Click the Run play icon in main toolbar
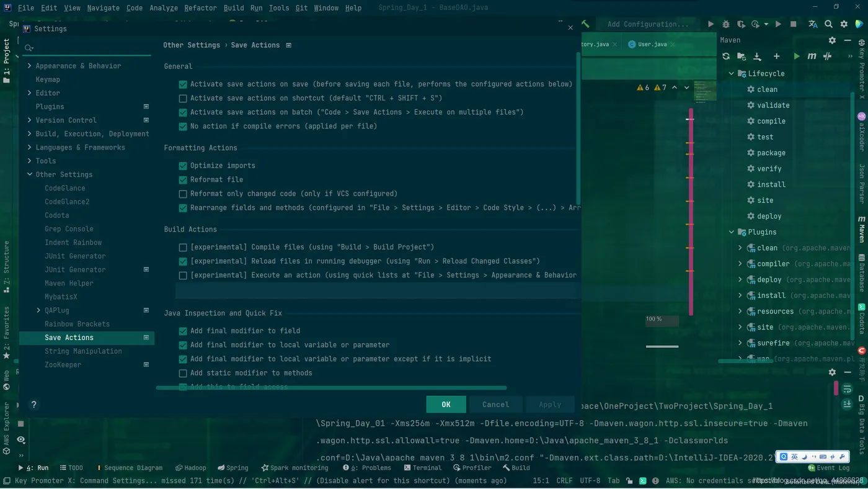The width and height of the screenshot is (868, 489). pos(711,24)
